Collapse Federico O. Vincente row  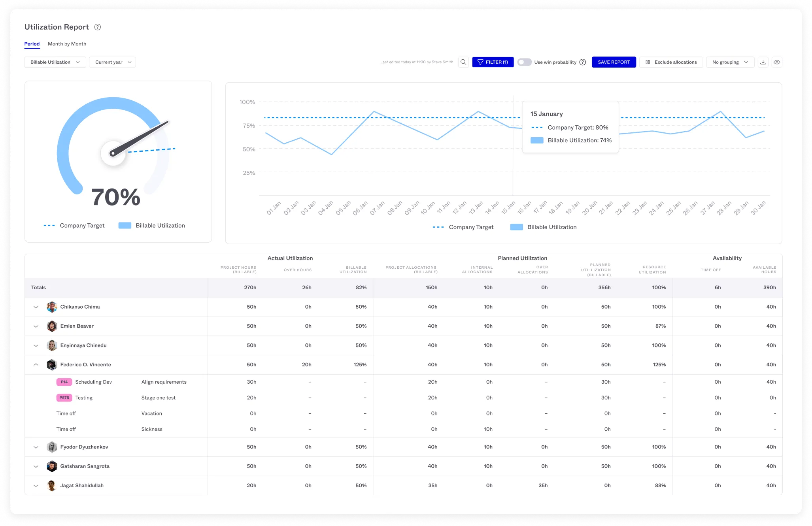[x=36, y=364]
